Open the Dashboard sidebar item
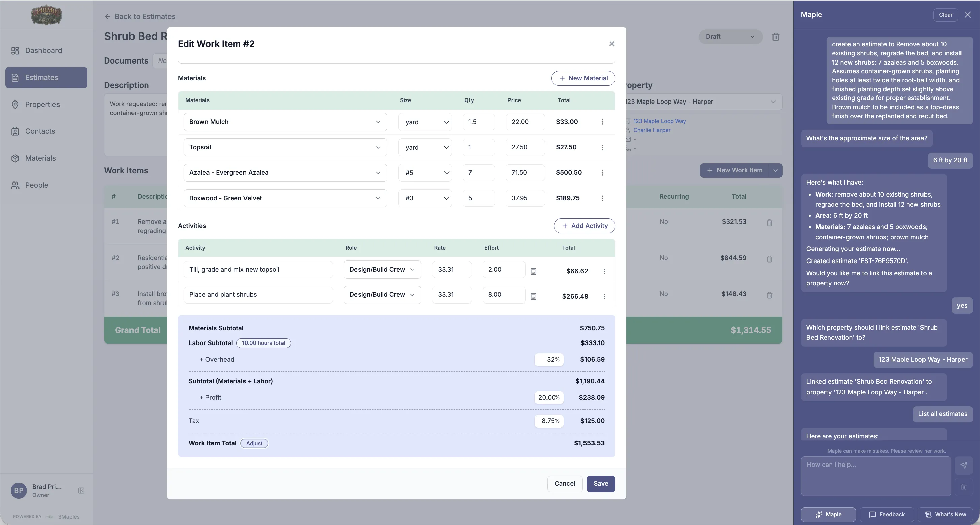 [x=46, y=50]
